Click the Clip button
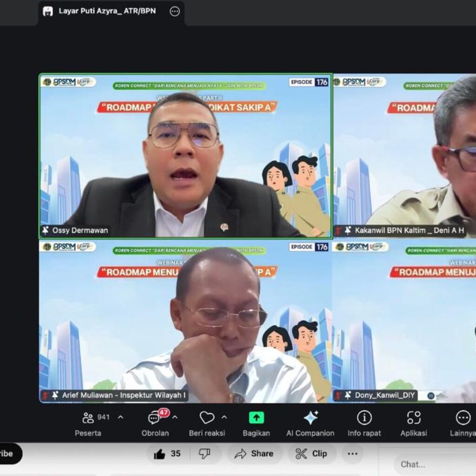Screen dimensions: 476x476 coord(311,454)
